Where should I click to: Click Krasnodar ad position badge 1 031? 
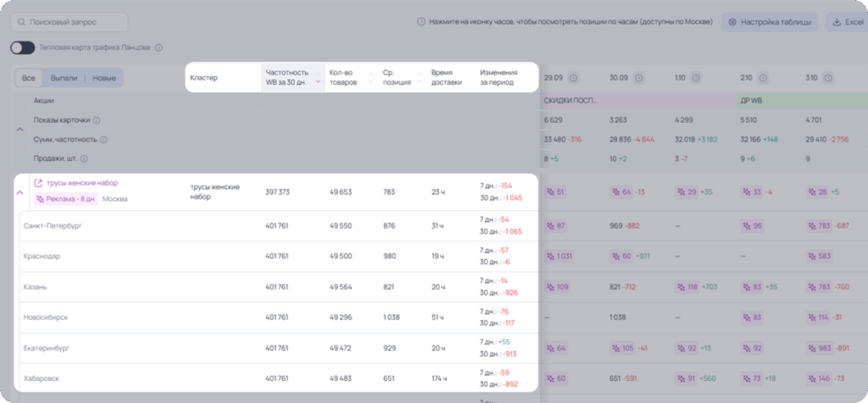click(x=559, y=257)
